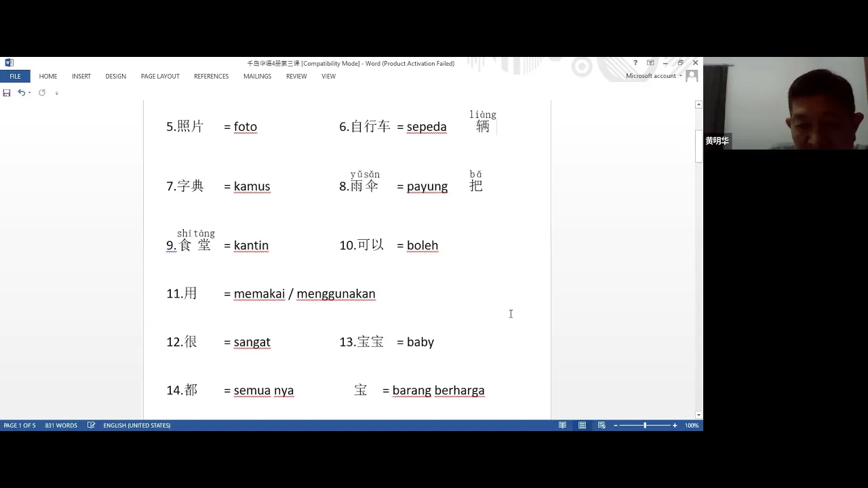The height and width of the screenshot is (488, 868).
Task: Click '5.照片' entry in document
Action: pos(184,127)
